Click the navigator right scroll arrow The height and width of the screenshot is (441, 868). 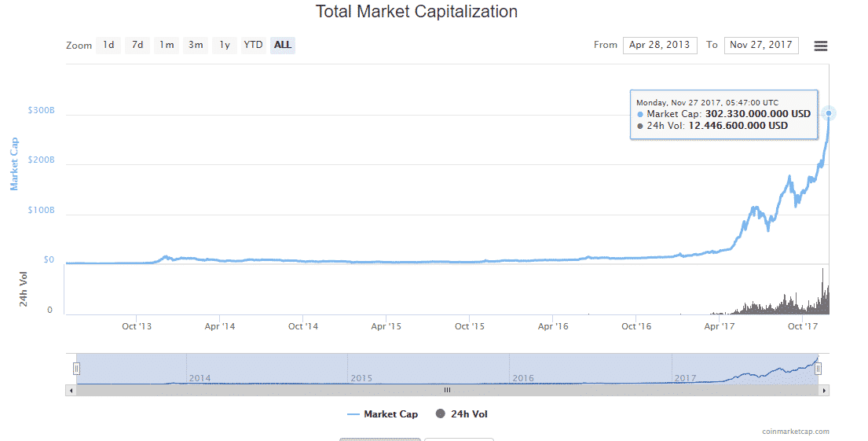(823, 390)
